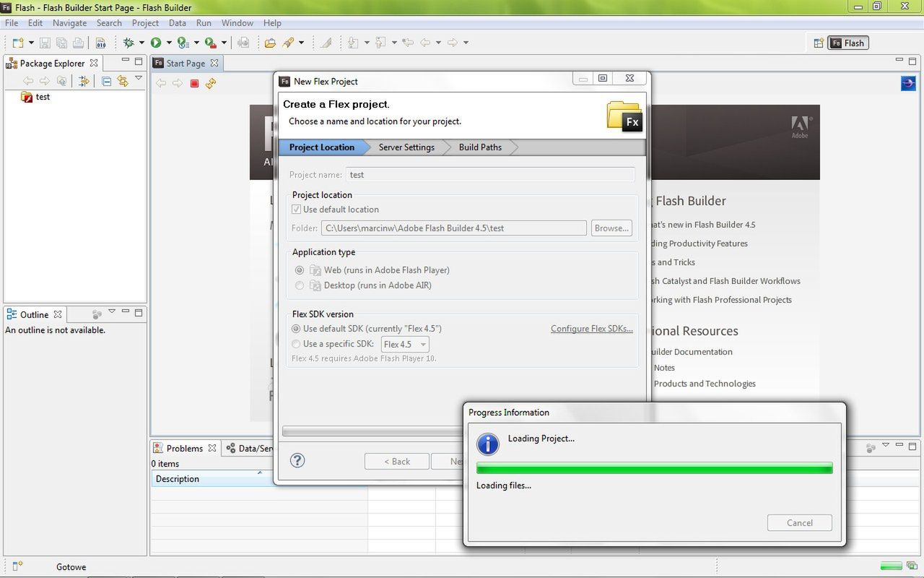The image size is (924, 578).
Task: Click the Last Edit Location icon
Action: click(408, 43)
